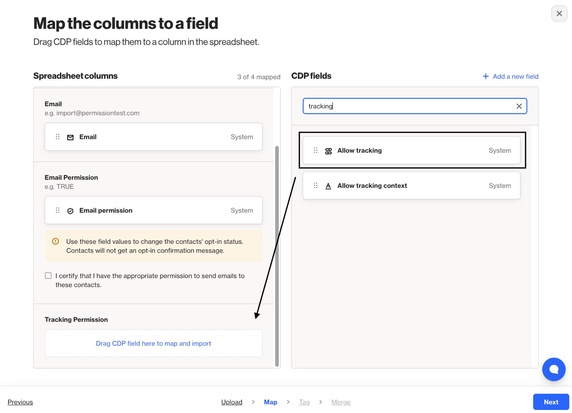
Task: Click the spreadsheet columns vertical scrollbar
Action: click(x=277, y=256)
